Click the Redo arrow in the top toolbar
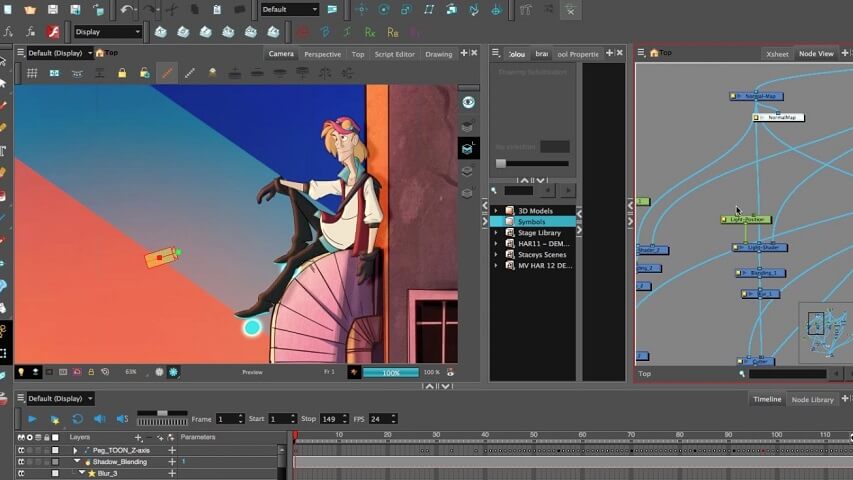This screenshot has width=853, height=480. pos(149,9)
